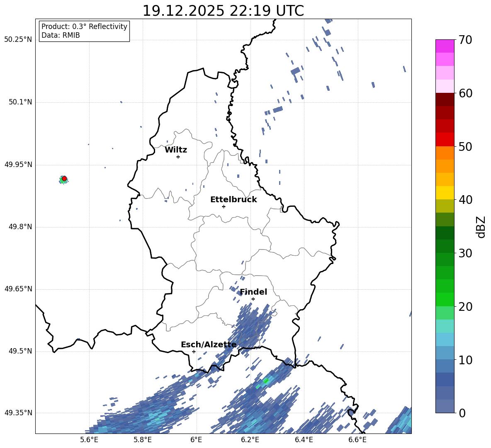
Task: Click the green echo pixel near 6.25°E
Action: coord(266,381)
